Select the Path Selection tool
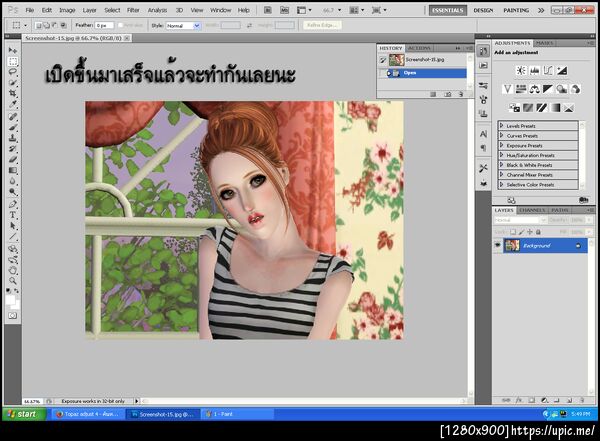600x441 pixels. coord(13,225)
